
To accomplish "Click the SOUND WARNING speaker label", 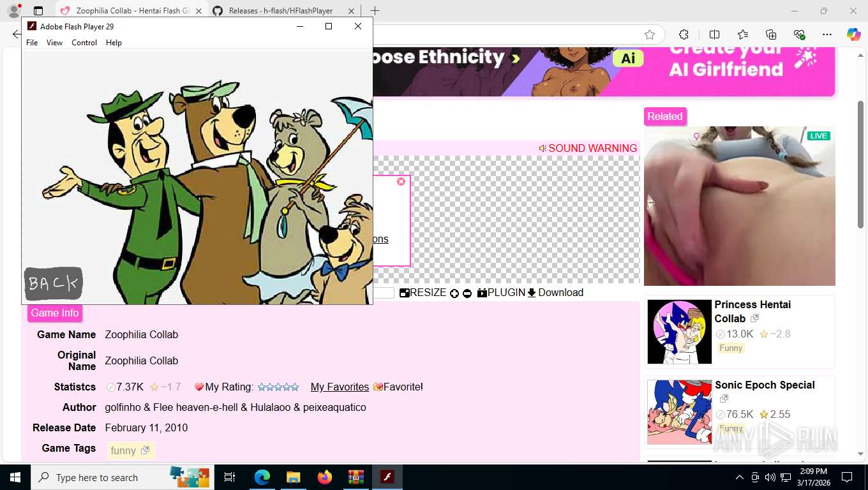I will (588, 148).
